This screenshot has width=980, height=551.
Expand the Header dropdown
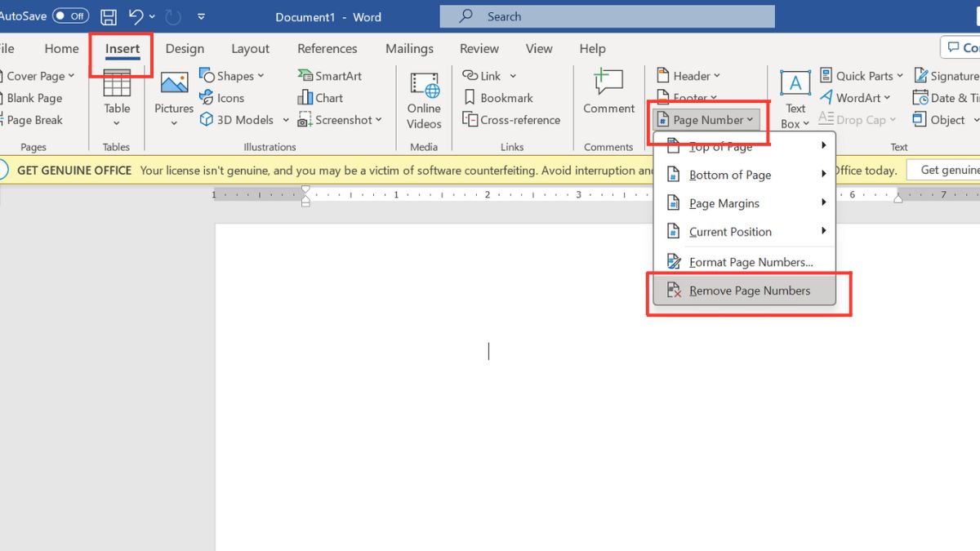[688, 76]
